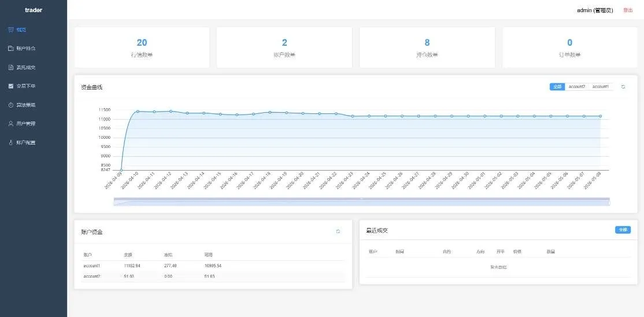Select the 全部 tab on 资金曲线 chart
Screen dimensions: 644x317
coord(557,87)
